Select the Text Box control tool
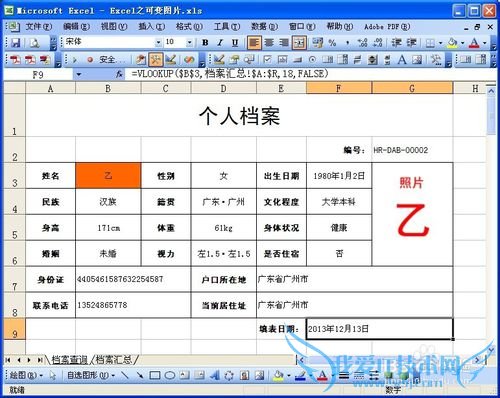This screenshot has width=500, height=398. (282, 60)
